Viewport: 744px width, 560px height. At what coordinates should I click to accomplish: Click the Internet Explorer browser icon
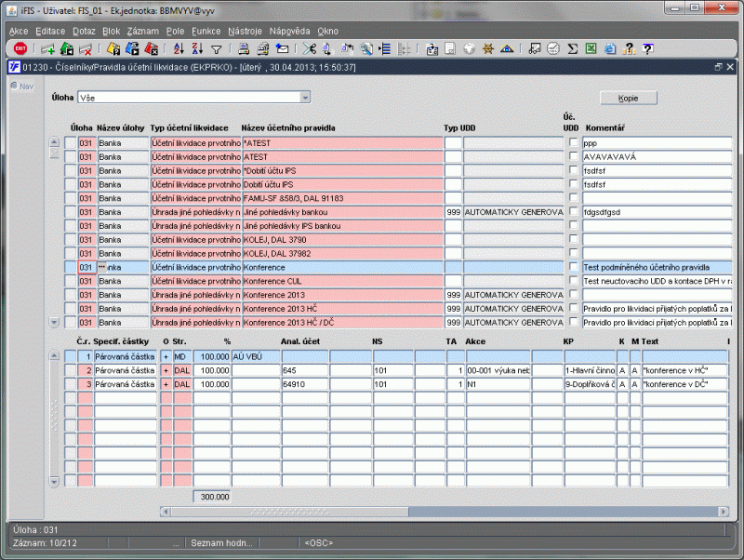coord(610,48)
